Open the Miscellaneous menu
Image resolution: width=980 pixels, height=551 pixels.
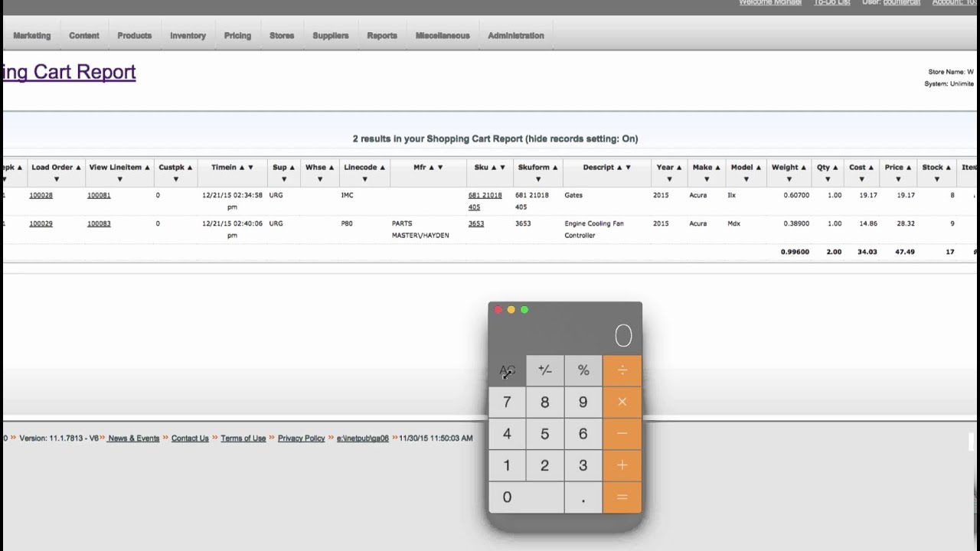[443, 36]
